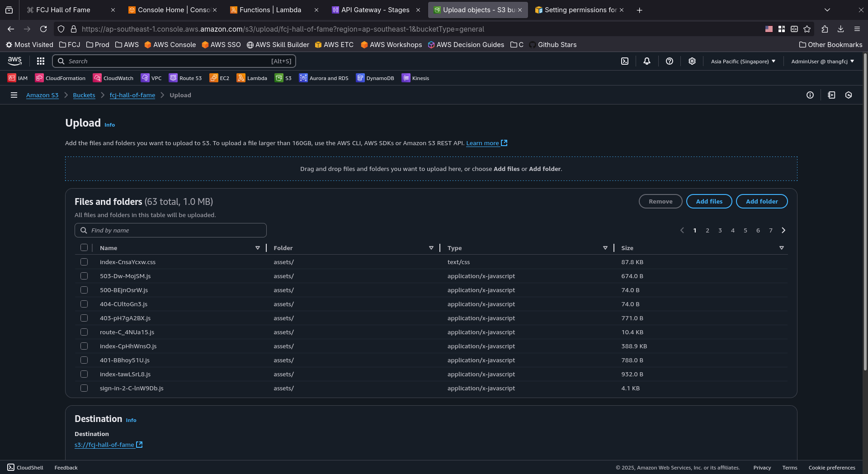Image resolution: width=868 pixels, height=474 pixels.
Task: Check the 500-BEjnOsrW.js row
Action: click(x=84, y=290)
